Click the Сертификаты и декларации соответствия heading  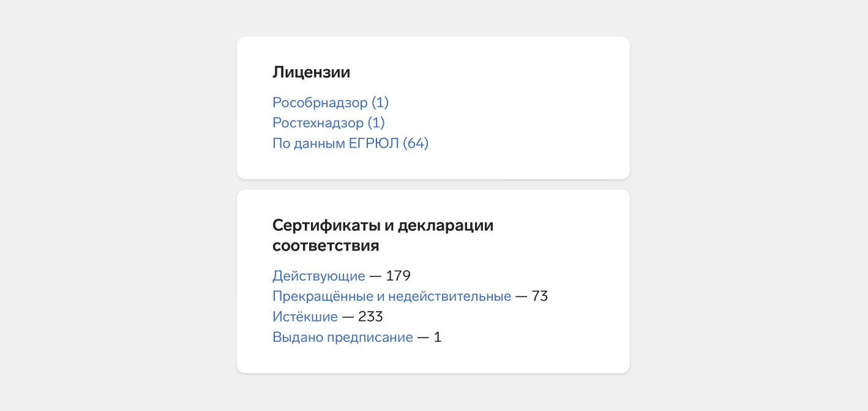[x=383, y=235]
